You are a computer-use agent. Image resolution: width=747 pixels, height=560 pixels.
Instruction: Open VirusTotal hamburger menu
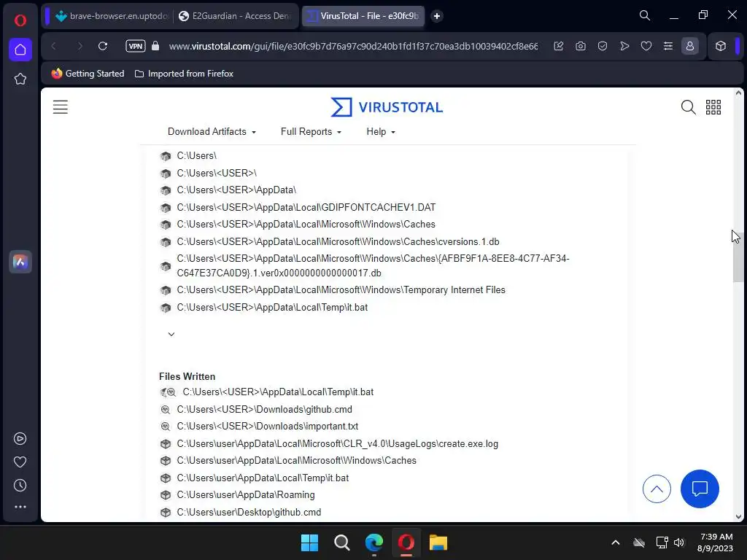[61, 107]
